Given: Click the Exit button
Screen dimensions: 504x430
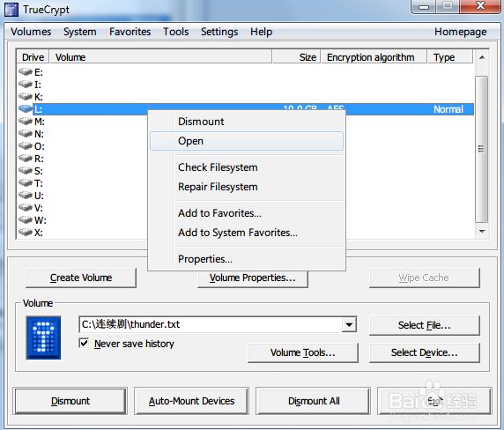Looking at the screenshot, I should [x=434, y=401].
